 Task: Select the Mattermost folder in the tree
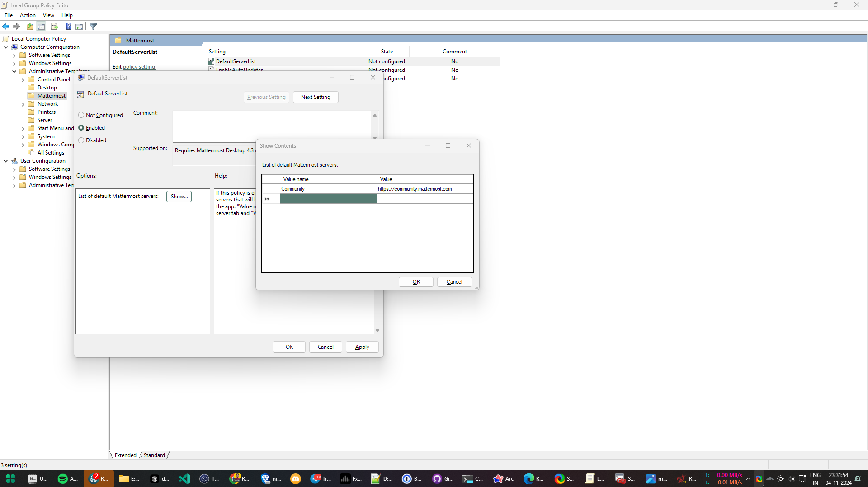tap(51, 95)
